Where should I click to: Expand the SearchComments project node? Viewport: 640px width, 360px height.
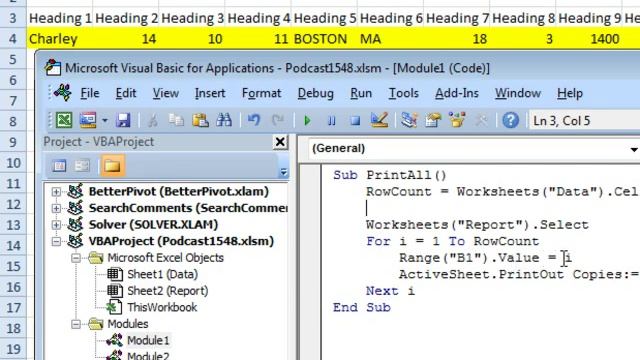point(56,208)
